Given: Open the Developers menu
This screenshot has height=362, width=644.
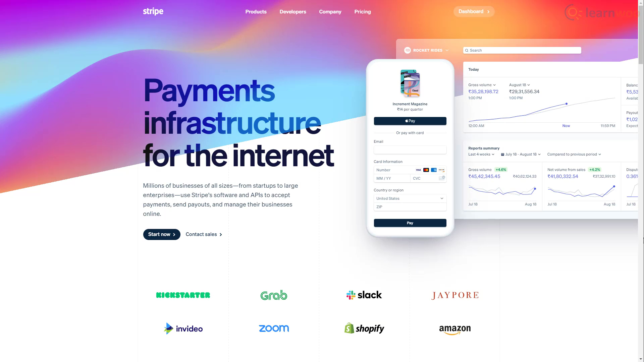Looking at the screenshot, I should click(x=293, y=11).
